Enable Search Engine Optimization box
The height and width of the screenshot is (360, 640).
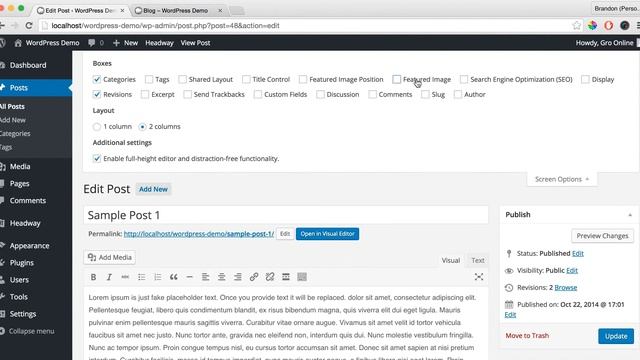tap(464, 79)
